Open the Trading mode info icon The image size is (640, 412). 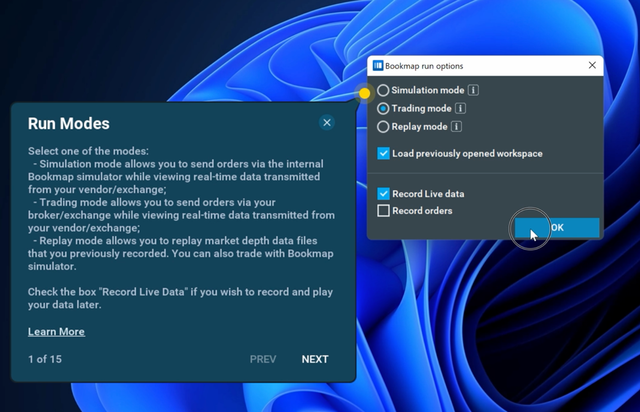[460, 109]
